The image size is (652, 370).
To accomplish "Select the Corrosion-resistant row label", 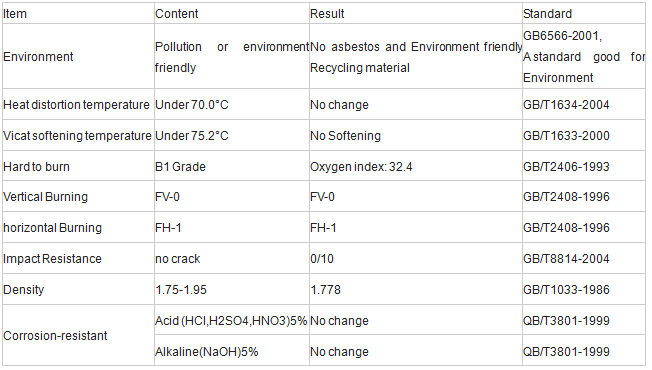I will [x=55, y=335].
